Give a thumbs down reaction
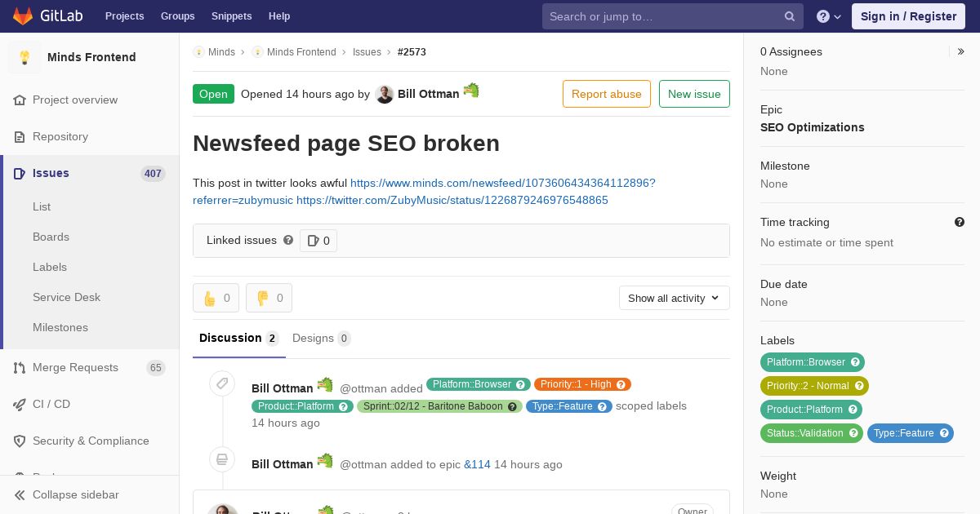 (269, 298)
